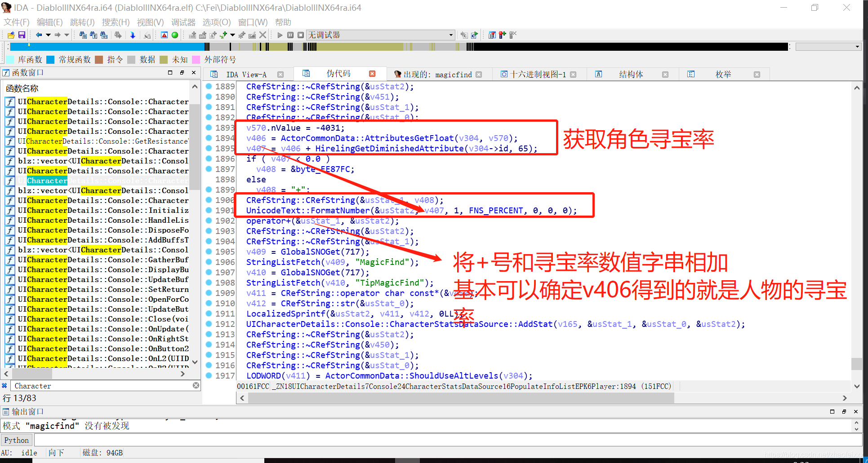Open the navigation band right-side dropdown
The image size is (868, 463).
point(857,47)
